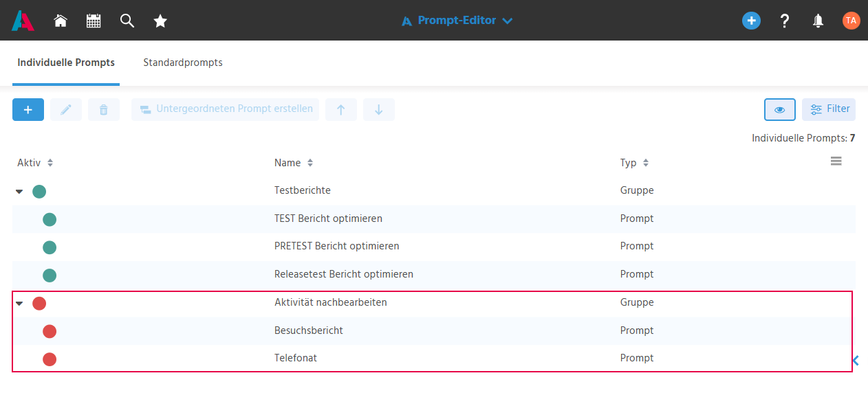The image size is (868, 393).
Task: Toggle active dot for Releasetest Bericht optimieren
Action: pos(50,276)
